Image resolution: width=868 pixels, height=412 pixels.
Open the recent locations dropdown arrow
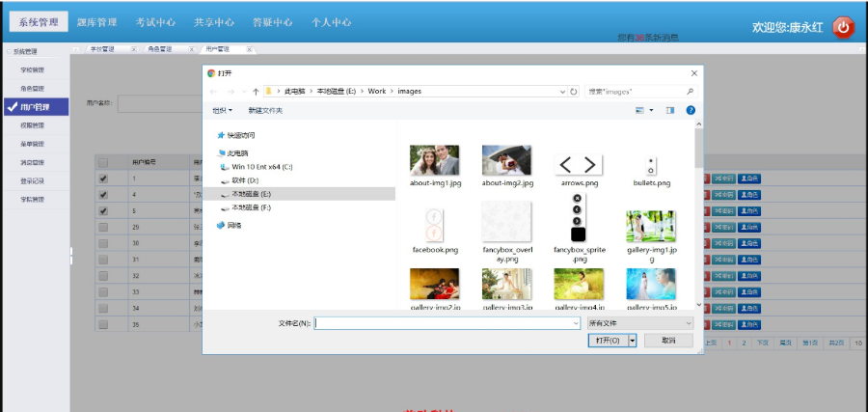click(x=244, y=92)
